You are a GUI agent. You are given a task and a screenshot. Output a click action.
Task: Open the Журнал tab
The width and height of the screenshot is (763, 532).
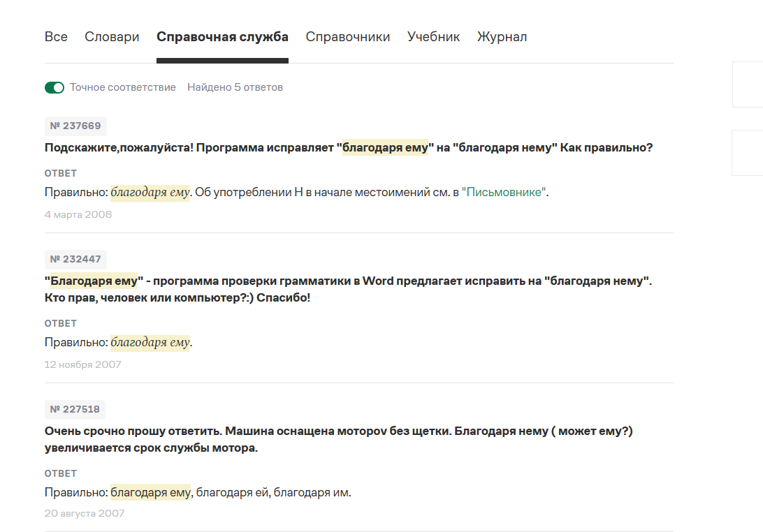[502, 37]
